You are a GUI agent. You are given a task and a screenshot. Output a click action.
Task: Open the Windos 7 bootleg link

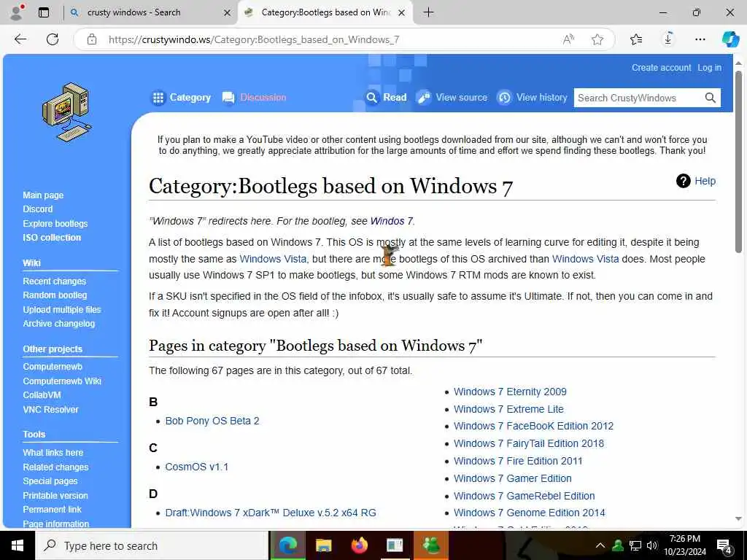[x=391, y=221]
